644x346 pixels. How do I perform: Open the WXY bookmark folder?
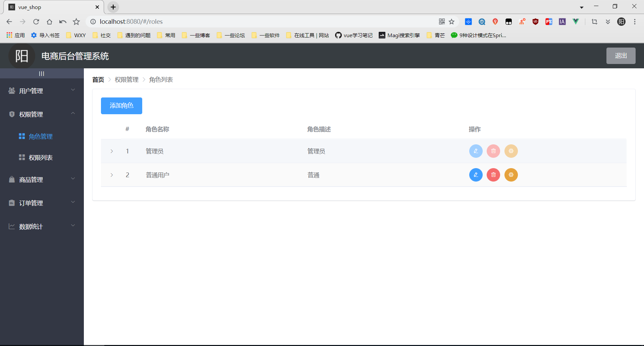(x=76, y=35)
